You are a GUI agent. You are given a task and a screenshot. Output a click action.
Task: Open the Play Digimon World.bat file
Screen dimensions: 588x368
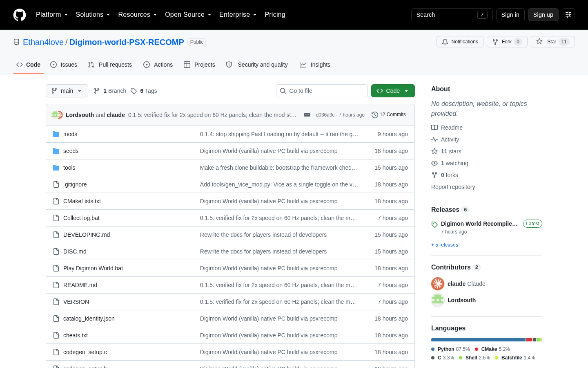93,268
